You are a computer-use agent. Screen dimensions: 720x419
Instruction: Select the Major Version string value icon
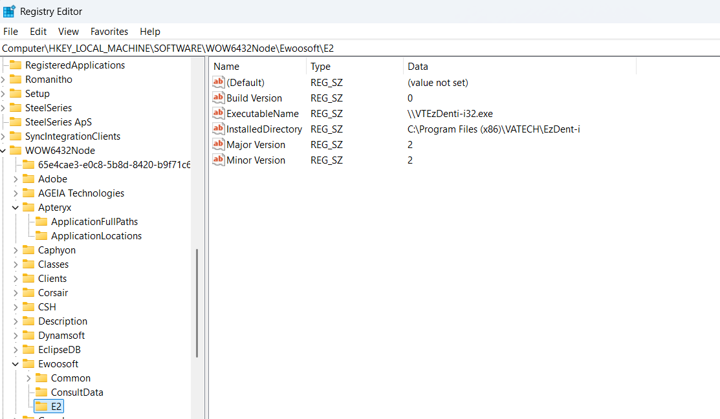(218, 144)
